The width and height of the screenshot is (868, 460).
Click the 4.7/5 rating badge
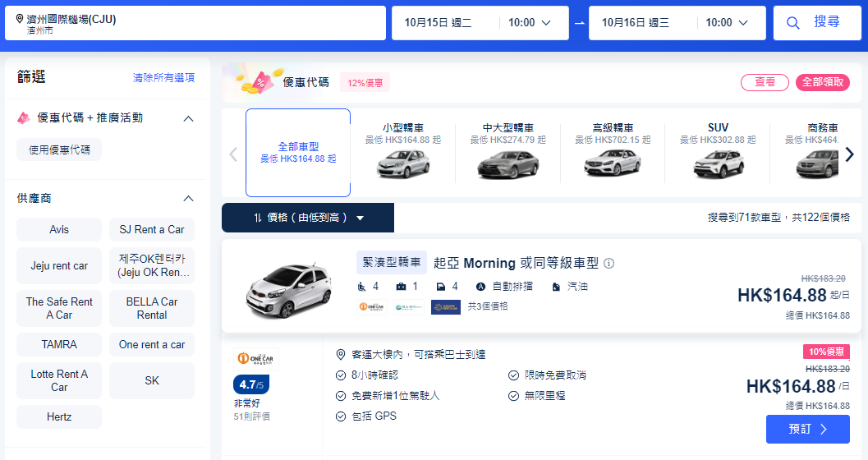click(251, 384)
